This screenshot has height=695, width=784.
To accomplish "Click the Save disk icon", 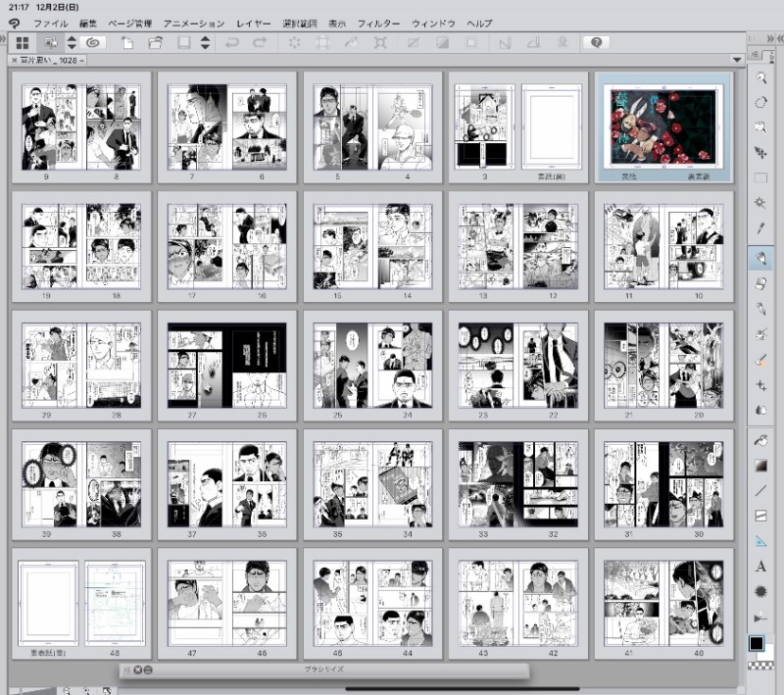I will [183, 43].
